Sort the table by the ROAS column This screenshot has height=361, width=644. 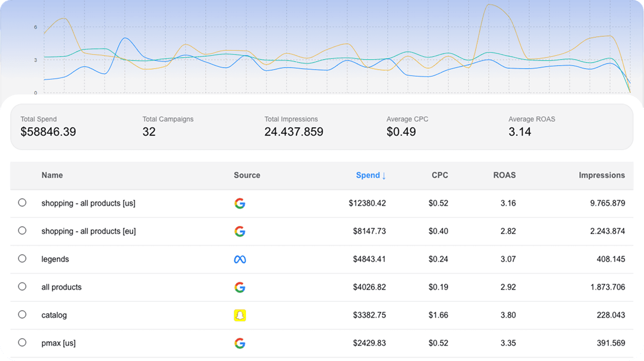point(504,175)
